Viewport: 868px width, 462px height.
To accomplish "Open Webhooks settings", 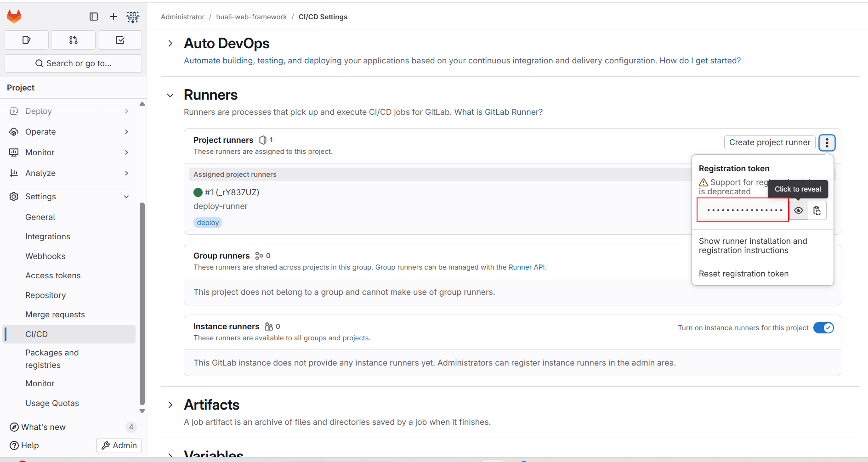I will tap(69, 256).
